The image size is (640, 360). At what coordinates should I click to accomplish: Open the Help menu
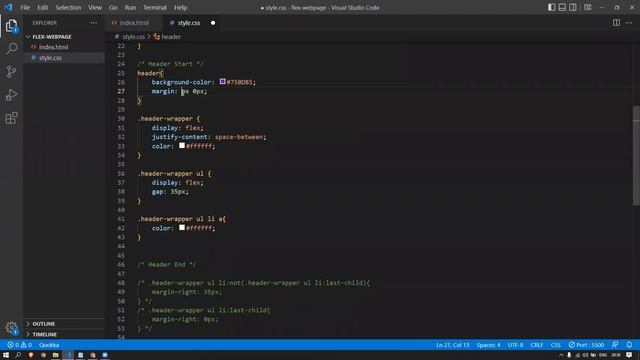point(180,7)
